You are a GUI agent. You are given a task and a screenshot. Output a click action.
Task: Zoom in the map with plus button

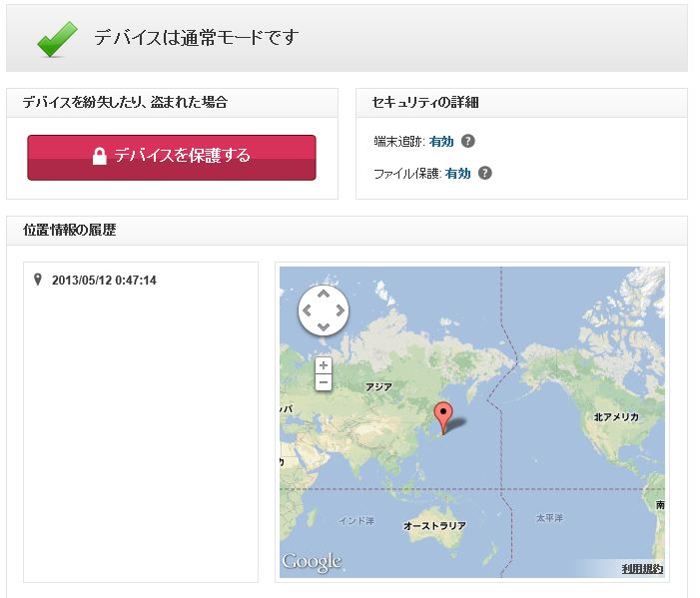coord(324,365)
